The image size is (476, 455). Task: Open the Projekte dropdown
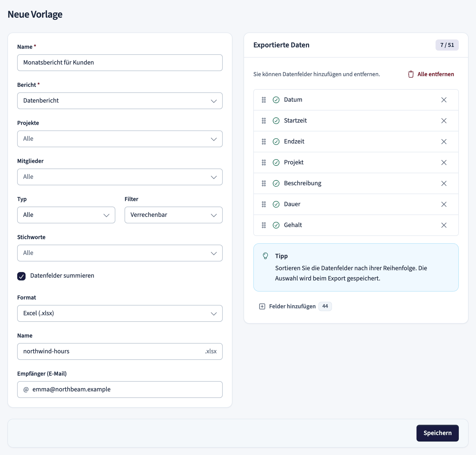point(120,139)
